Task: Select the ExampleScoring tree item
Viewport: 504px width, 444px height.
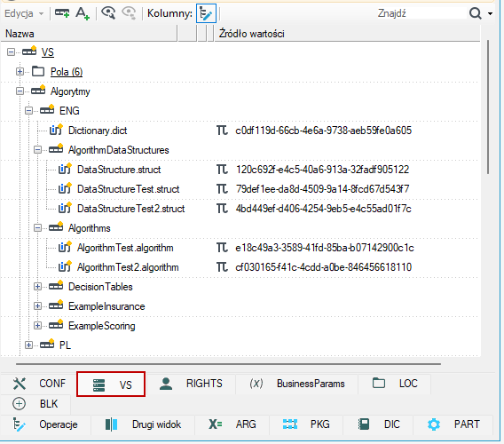Action: (101, 326)
